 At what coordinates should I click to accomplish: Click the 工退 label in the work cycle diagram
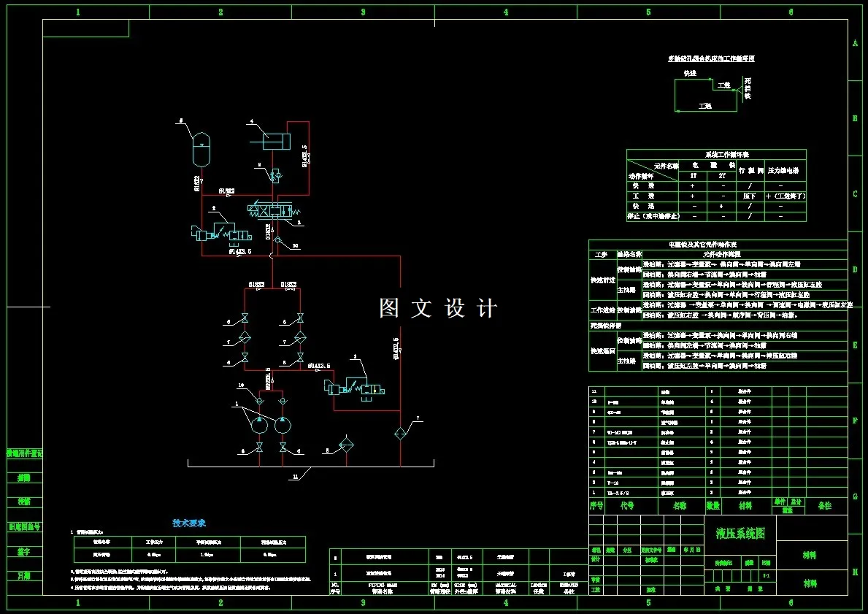point(704,106)
